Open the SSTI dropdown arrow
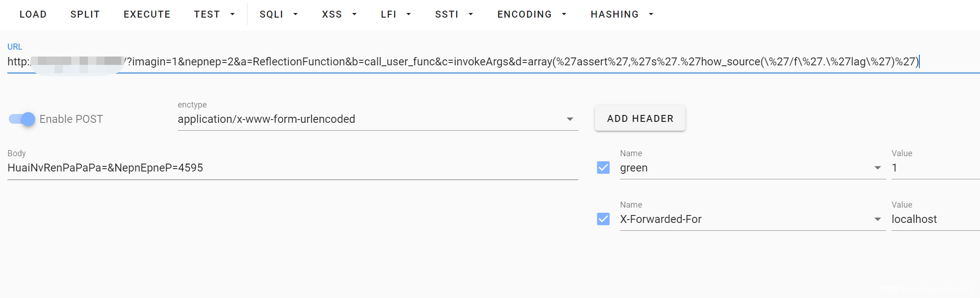This screenshot has width=980, height=298. [x=471, y=14]
